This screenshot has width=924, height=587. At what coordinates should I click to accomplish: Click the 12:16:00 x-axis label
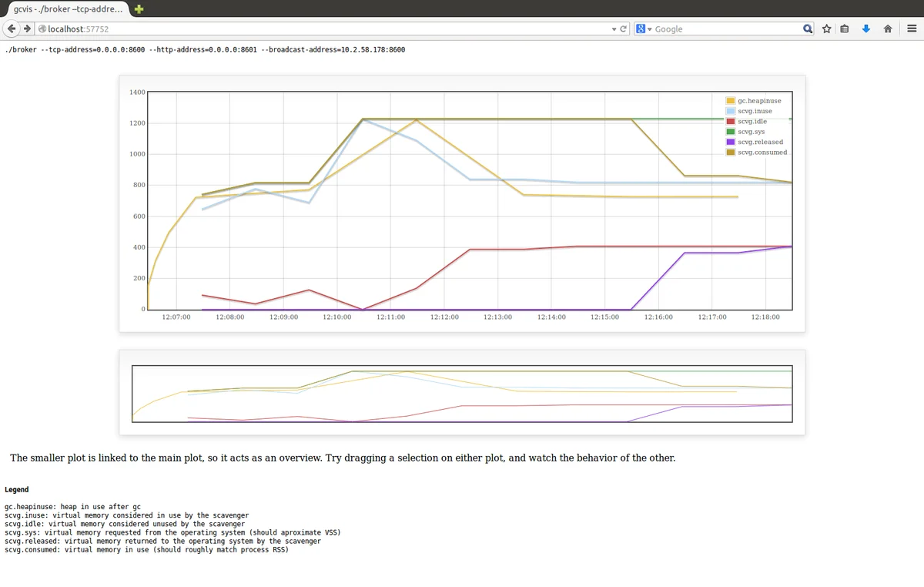click(658, 317)
